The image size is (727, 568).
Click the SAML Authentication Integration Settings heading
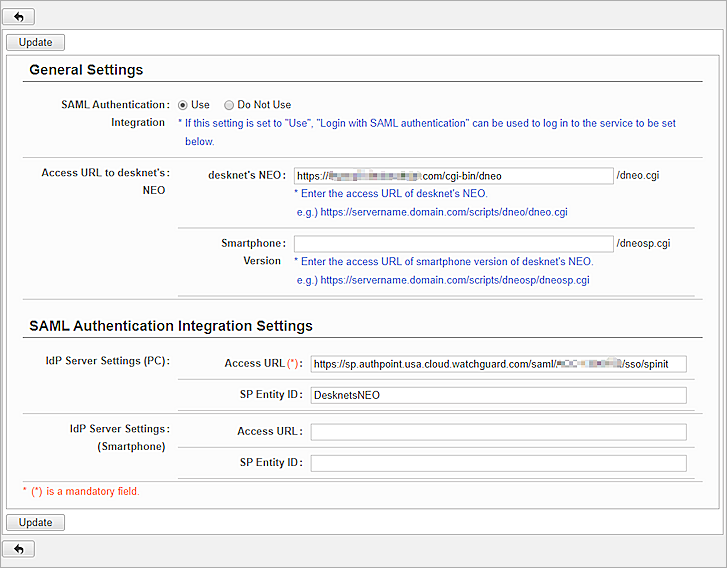[x=171, y=326]
